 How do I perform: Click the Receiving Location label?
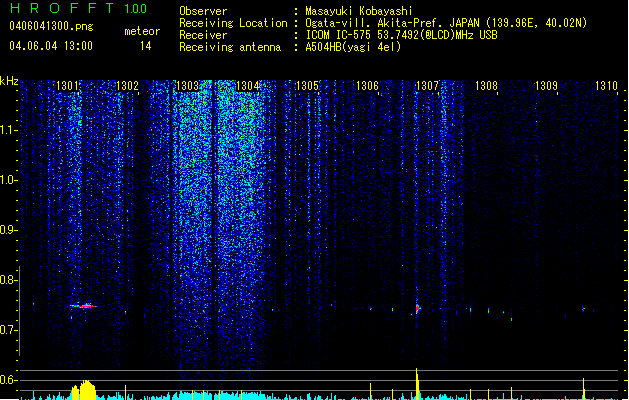point(233,23)
